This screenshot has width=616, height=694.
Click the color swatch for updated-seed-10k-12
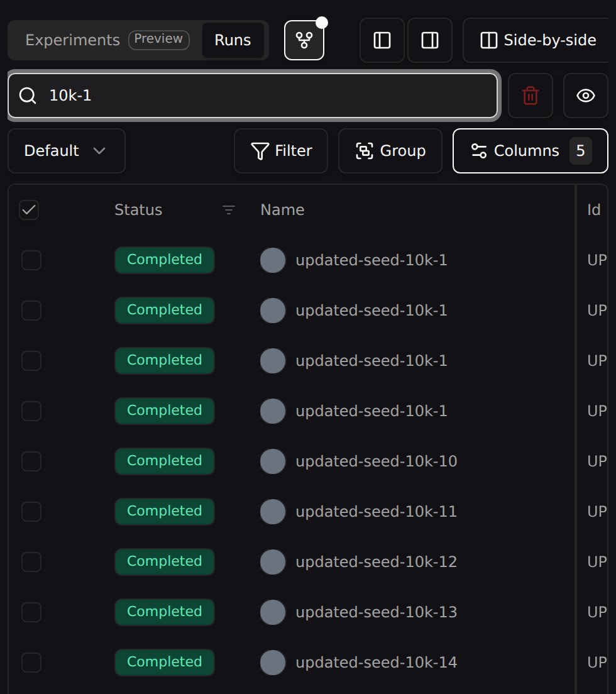(273, 562)
